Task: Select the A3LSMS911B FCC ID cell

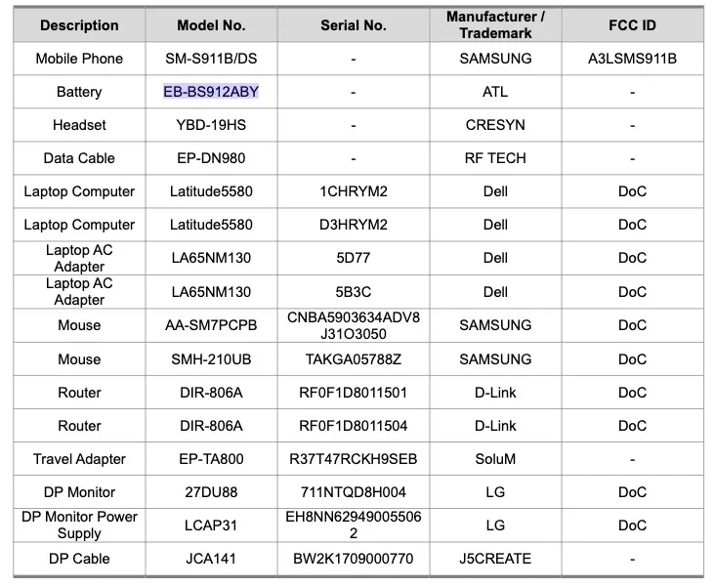Action: (632, 59)
